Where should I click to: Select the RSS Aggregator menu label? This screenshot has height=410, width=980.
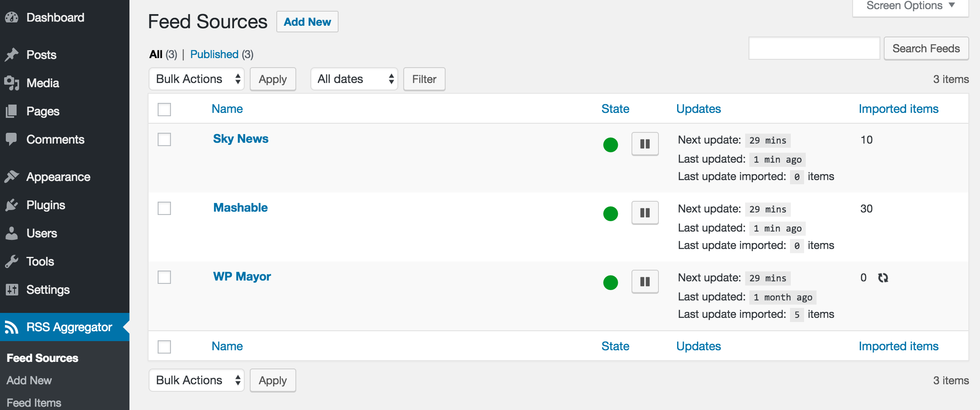[x=69, y=327]
